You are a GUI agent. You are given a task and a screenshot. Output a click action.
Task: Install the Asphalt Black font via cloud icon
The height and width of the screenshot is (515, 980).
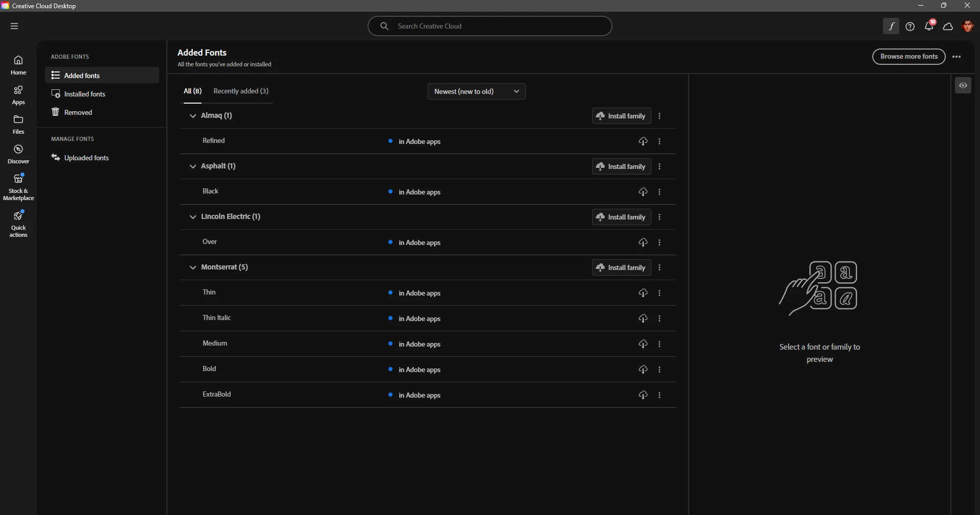(x=643, y=192)
